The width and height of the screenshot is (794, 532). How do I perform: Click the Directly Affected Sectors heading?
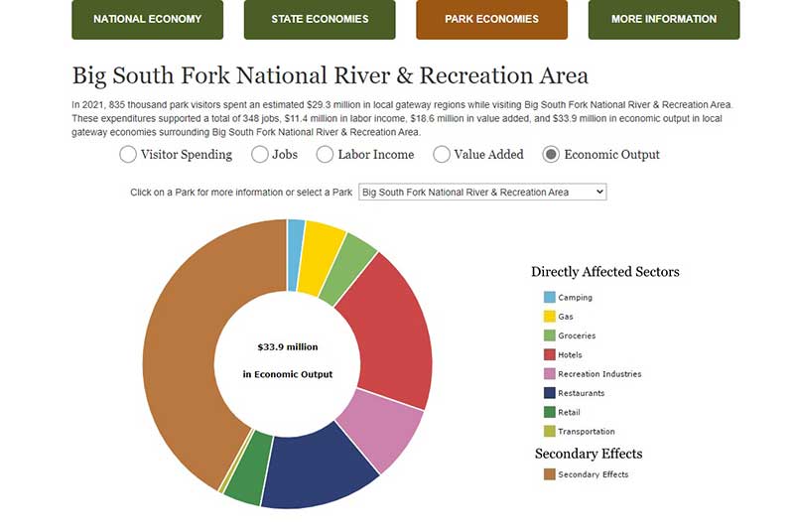(x=605, y=272)
